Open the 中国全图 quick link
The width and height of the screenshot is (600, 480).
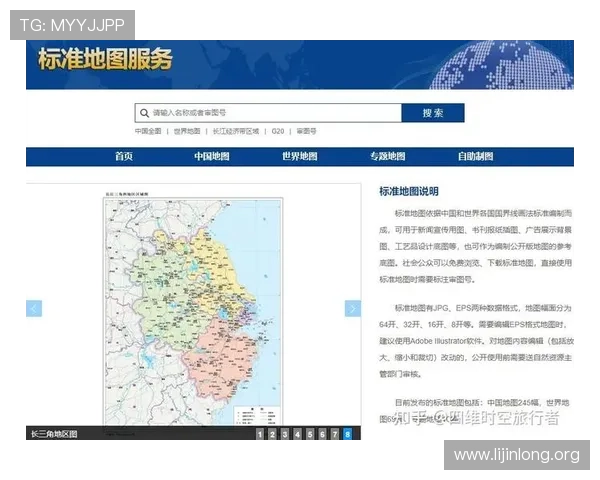(x=148, y=131)
